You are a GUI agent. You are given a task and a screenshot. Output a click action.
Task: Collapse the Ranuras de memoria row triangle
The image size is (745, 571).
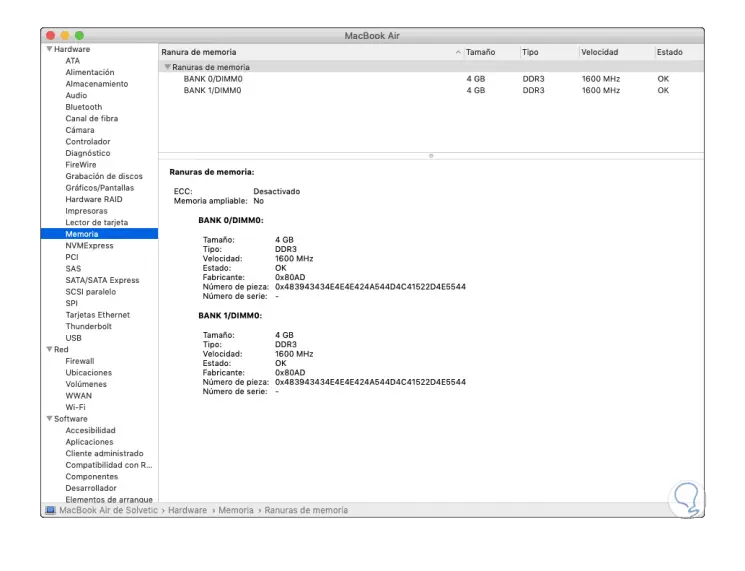coord(167,67)
